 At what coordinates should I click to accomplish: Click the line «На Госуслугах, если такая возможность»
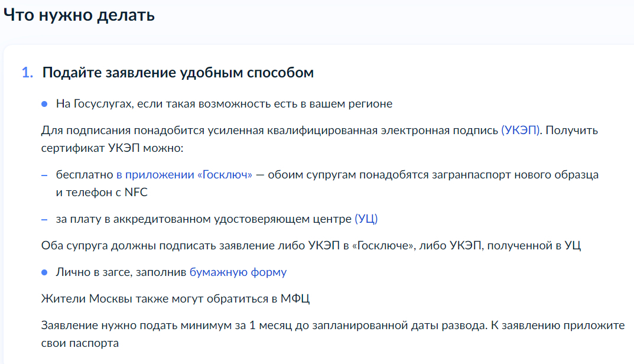pos(224,104)
